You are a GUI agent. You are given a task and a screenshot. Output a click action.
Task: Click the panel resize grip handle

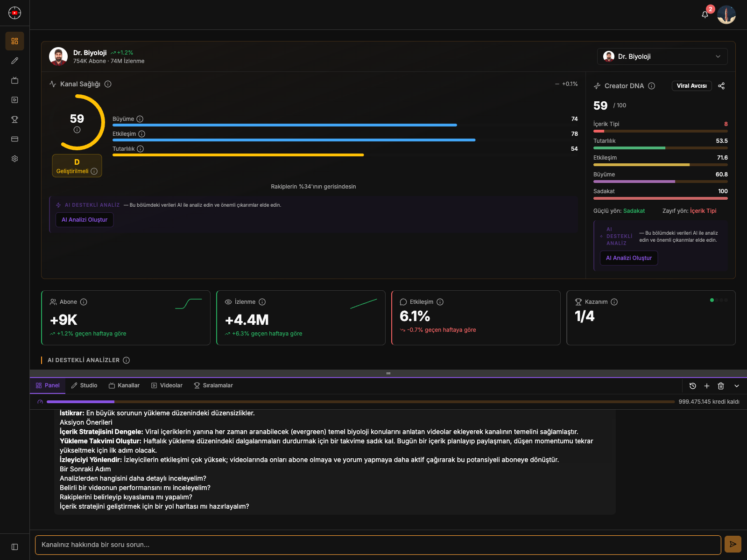(388, 373)
